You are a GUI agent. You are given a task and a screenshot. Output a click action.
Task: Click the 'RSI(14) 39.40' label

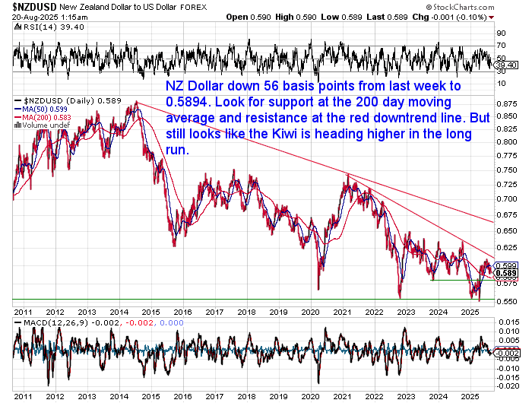(53, 27)
